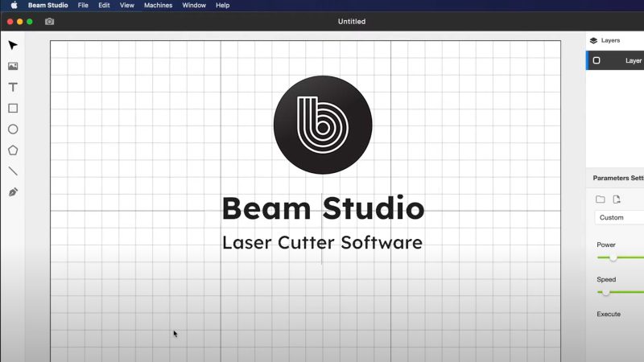Click the Power slider handle
The width and height of the screenshot is (644, 362).
tap(613, 257)
